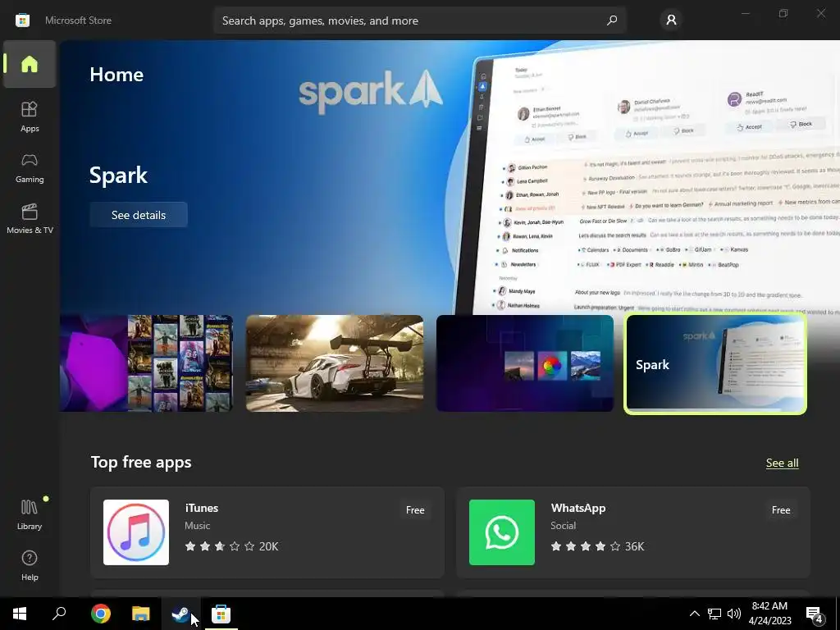Viewport: 840px width, 630px height.
Task: Click the Spark hero banner title
Action: [118, 176]
